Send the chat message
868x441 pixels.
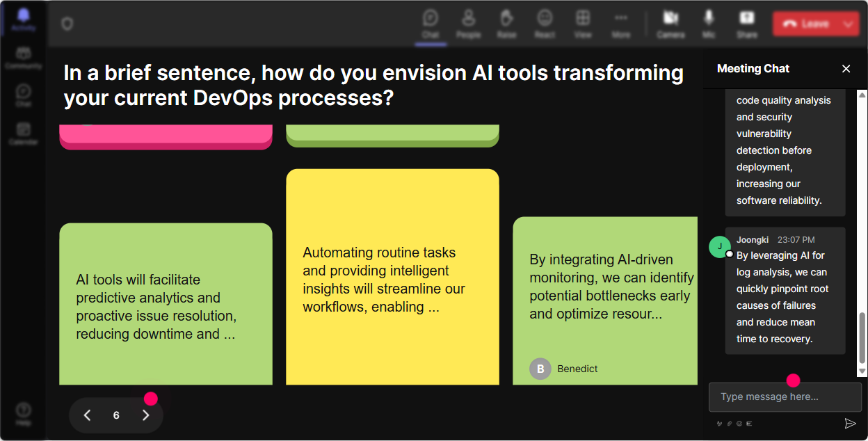coord(849,423)
